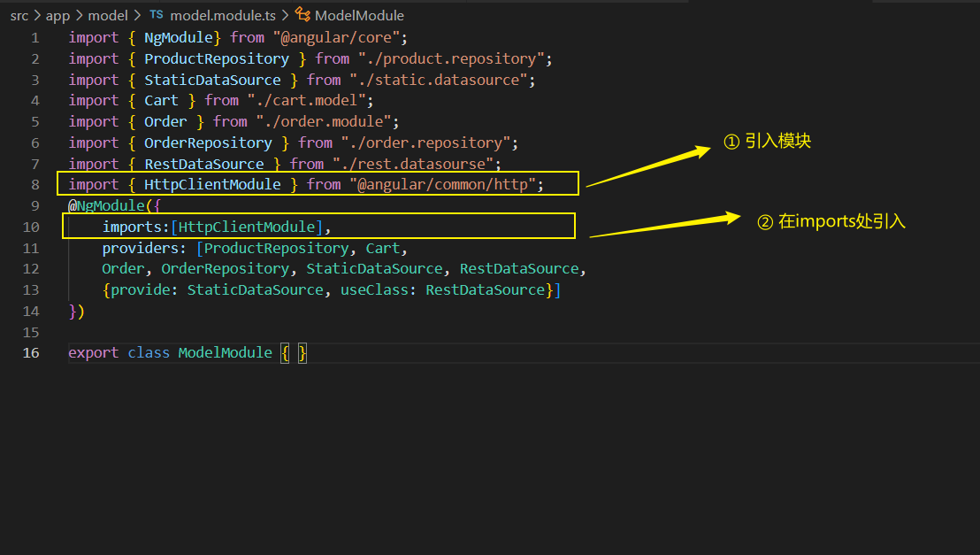Click the provide: key on line 13

point(144,290)
